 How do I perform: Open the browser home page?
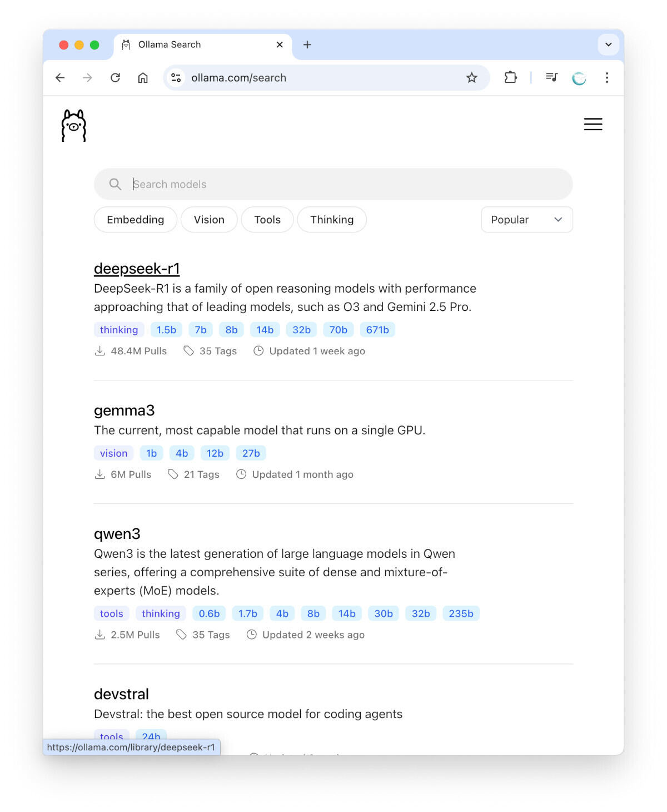pyautogui.click(x=143, y=78)
